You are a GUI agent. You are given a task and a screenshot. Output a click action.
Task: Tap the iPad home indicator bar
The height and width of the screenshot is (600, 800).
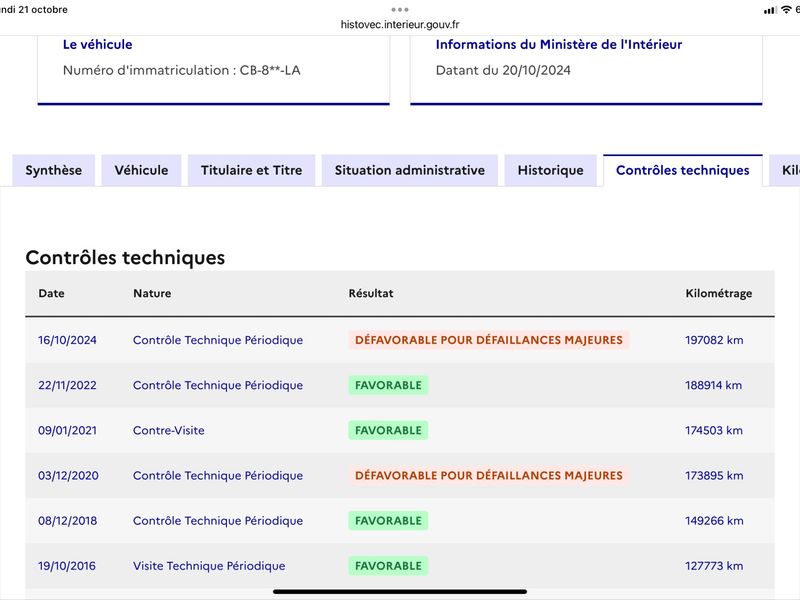pyautogui.click(x=400, y=592)
